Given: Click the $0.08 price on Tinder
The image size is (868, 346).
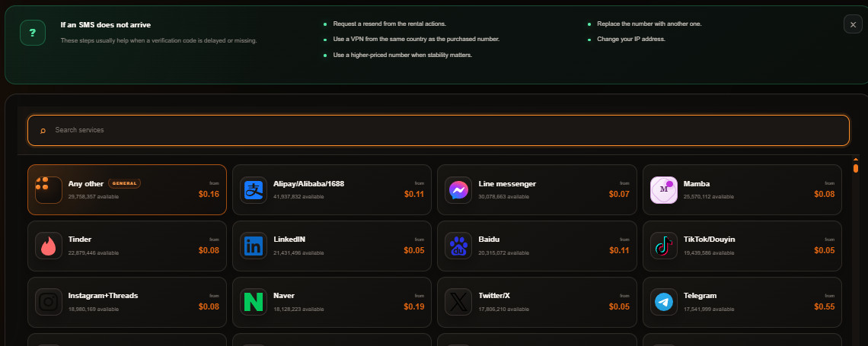Looking at the screenshot, I should coord(209,250).
